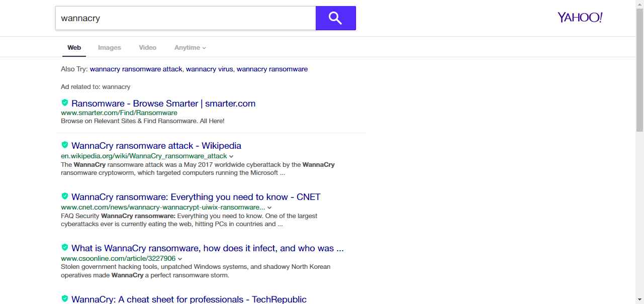Expand the Anytime filter dropdown

pyautogui.click(x=190, y=48)
